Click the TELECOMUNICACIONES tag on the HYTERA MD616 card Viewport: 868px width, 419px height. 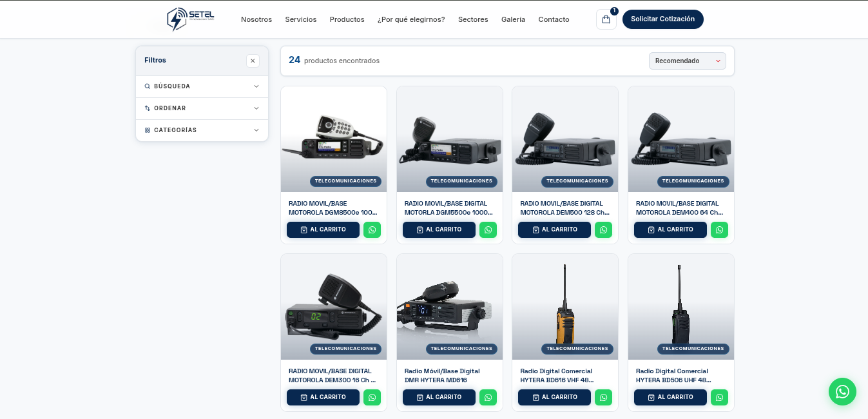tap(461, 349)
